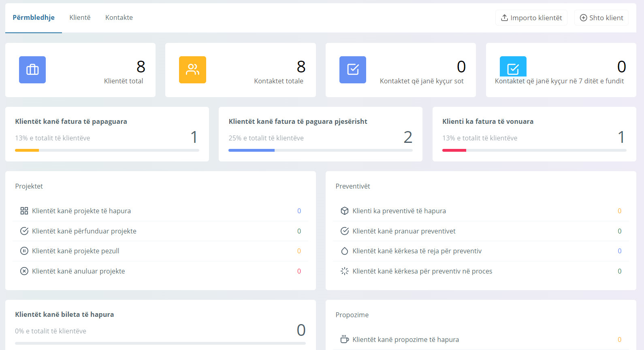Viewport: 644px width, 350px height.
Task: Click the spinner icon beside preventiv në proces
Action: tap(345, 271)
